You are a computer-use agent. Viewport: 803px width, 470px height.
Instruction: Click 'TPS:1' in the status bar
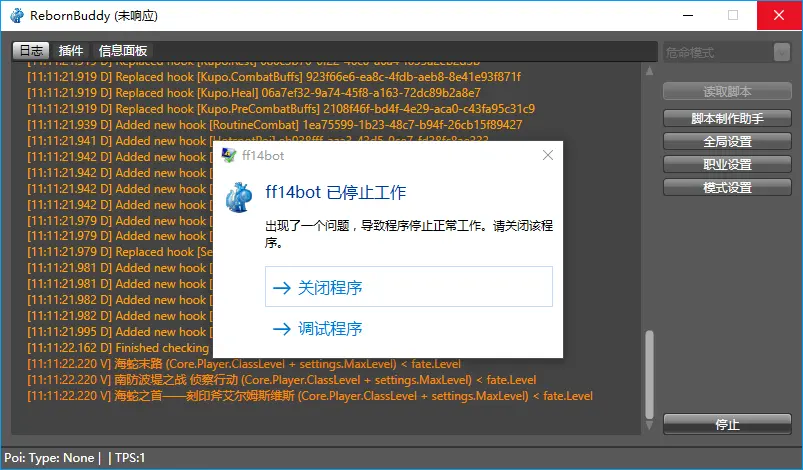130,458
